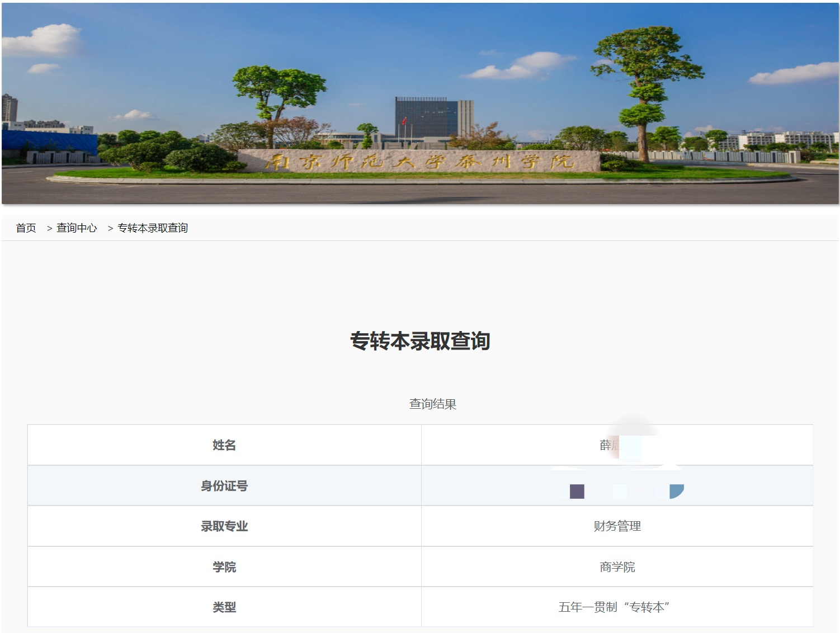Click the shaded 身份证号 table row
This screenshot has height=633, width=840.
click(420, 485)
